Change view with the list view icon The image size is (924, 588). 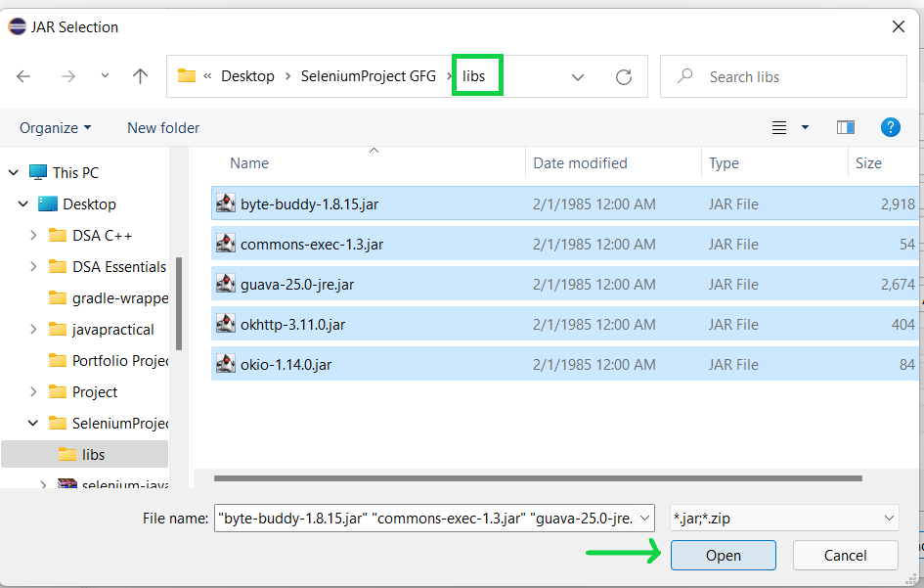point(779,127)
